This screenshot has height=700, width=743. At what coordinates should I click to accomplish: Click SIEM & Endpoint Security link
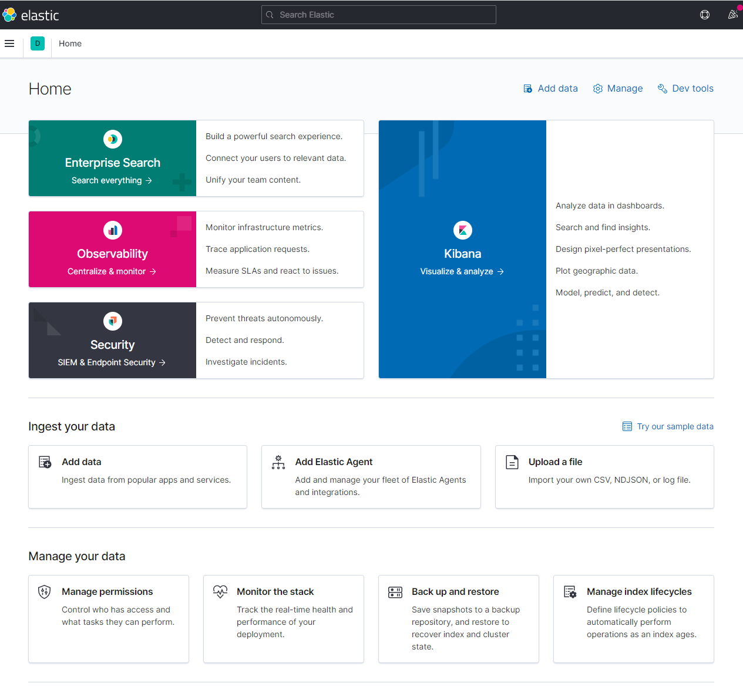point(112,362)
